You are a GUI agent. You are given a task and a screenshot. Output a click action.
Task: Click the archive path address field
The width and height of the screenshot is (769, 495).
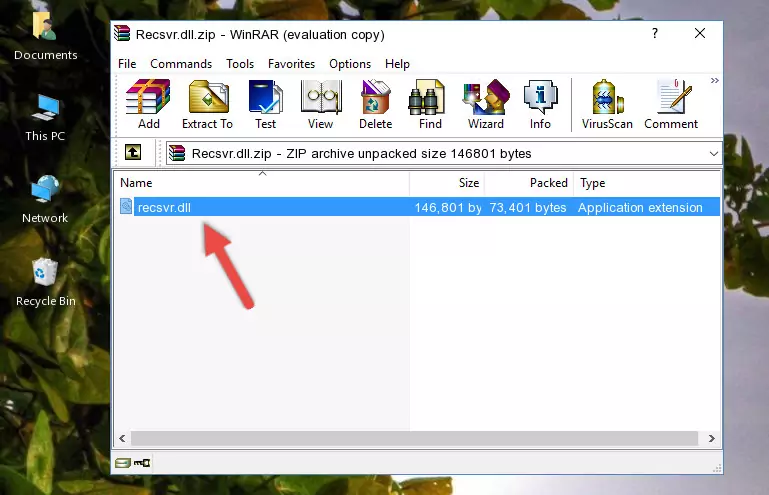click(444, 154)
